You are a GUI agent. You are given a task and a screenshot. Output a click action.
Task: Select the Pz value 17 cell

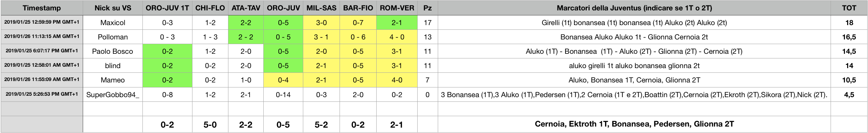point(427,23)
